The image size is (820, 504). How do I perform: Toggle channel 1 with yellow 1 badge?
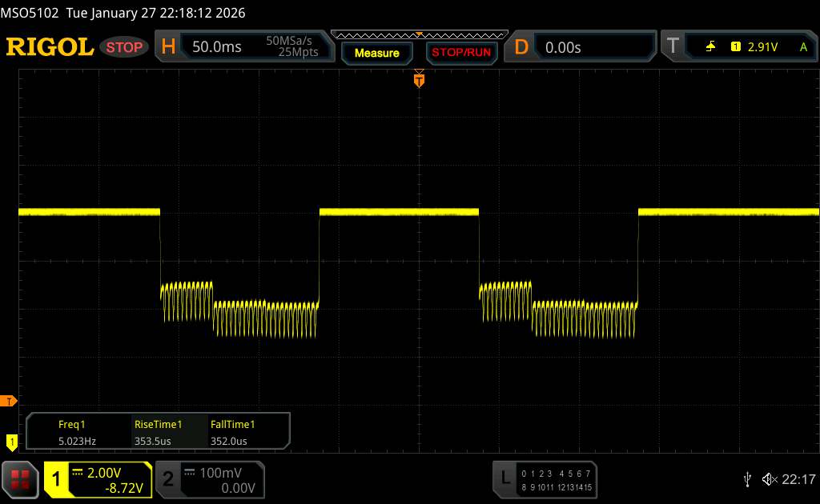tap(57, 479)
